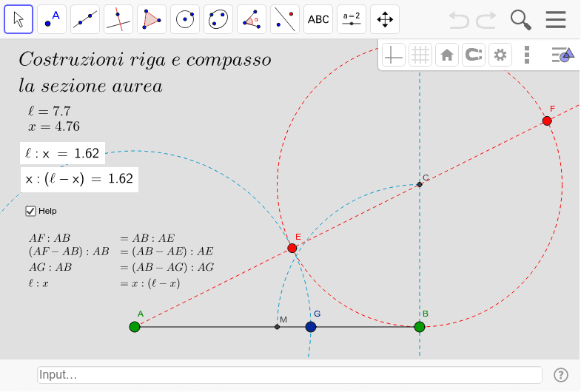Click the Undo arrow
Image resolution: width=581 pixels, height=392 pixels.
click(459, 20)
